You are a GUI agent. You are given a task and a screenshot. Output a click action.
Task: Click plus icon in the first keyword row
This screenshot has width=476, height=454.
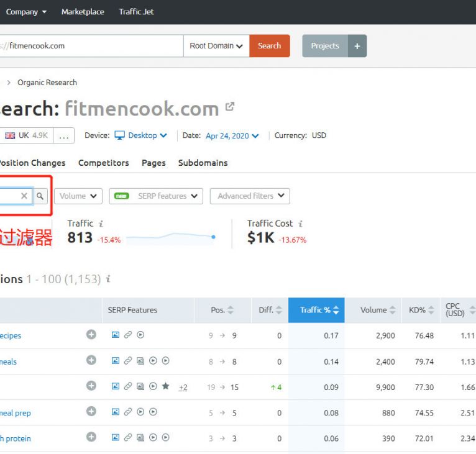91,335
